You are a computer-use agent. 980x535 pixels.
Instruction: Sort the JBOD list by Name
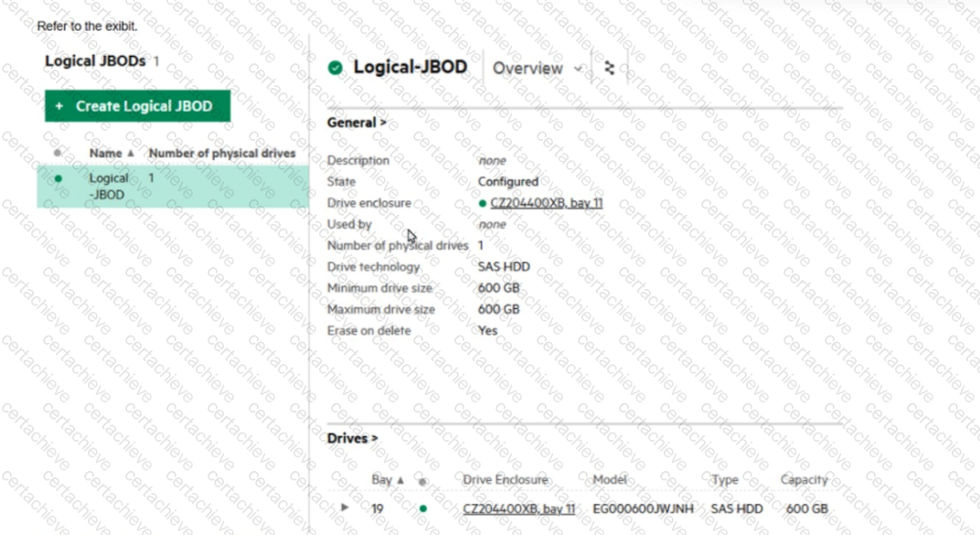tap(108, 153)
